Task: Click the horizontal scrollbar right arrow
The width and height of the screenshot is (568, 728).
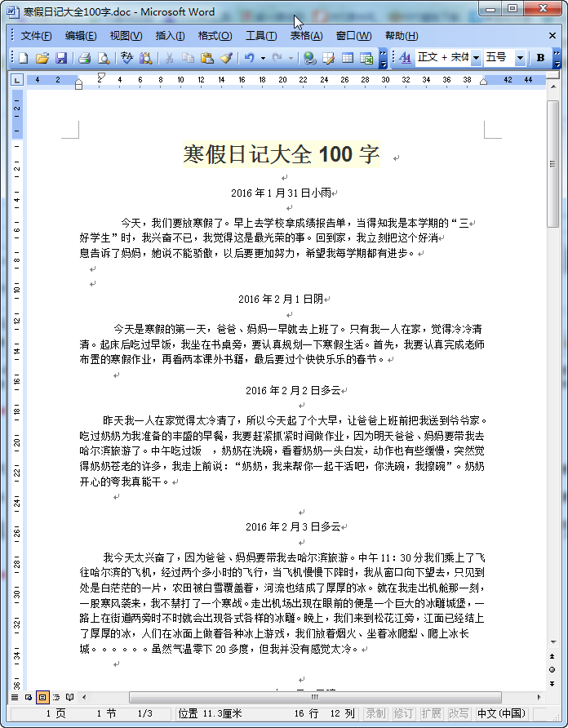Action: (539, 697)
